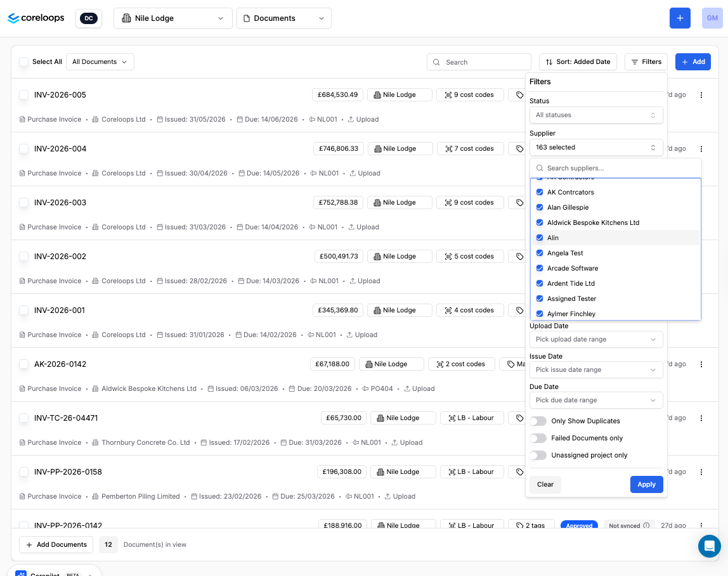This screenshot has width=728, height=576.
Task: Click the LB - Labour chip on INV-TC-26-04471
Action: 472,418
